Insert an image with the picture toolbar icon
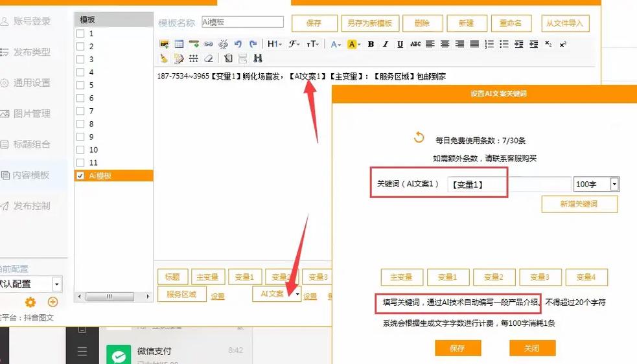 (164, 44)
